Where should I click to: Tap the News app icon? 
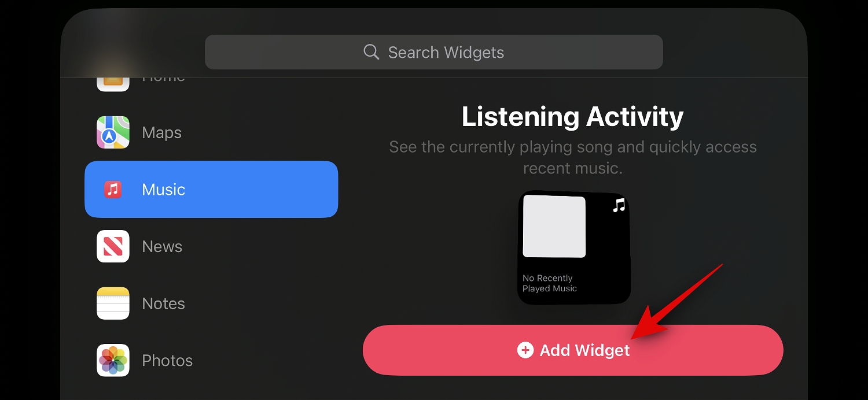pos(113,246)
